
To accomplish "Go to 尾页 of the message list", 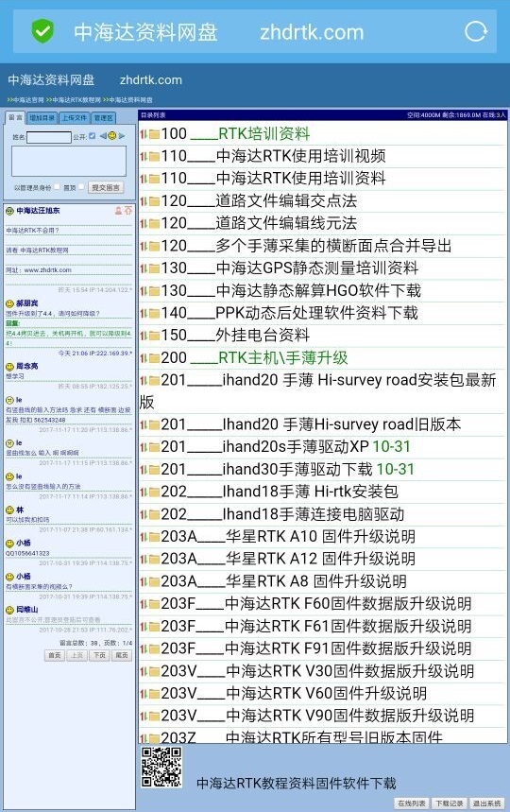I will [122, 655].
